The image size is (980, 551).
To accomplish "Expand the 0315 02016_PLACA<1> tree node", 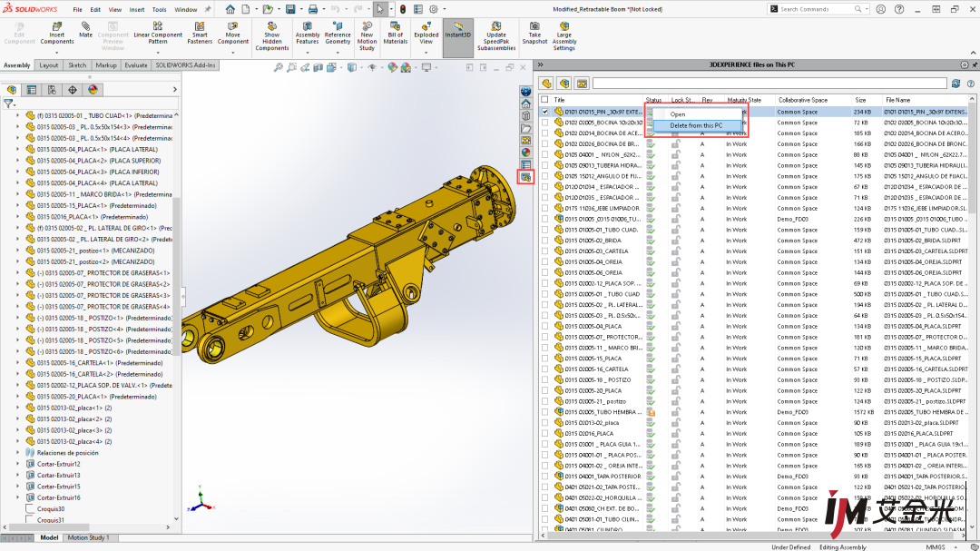I will point(17,217).
